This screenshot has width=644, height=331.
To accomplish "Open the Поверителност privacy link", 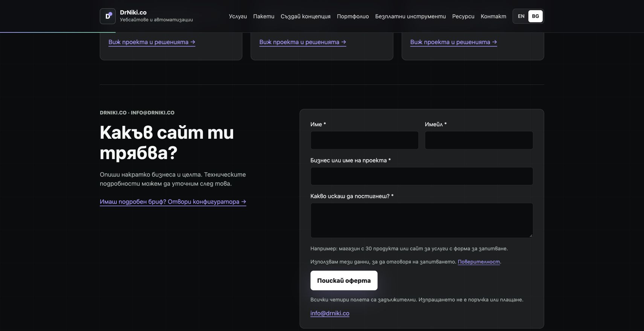I will [479, 262].
